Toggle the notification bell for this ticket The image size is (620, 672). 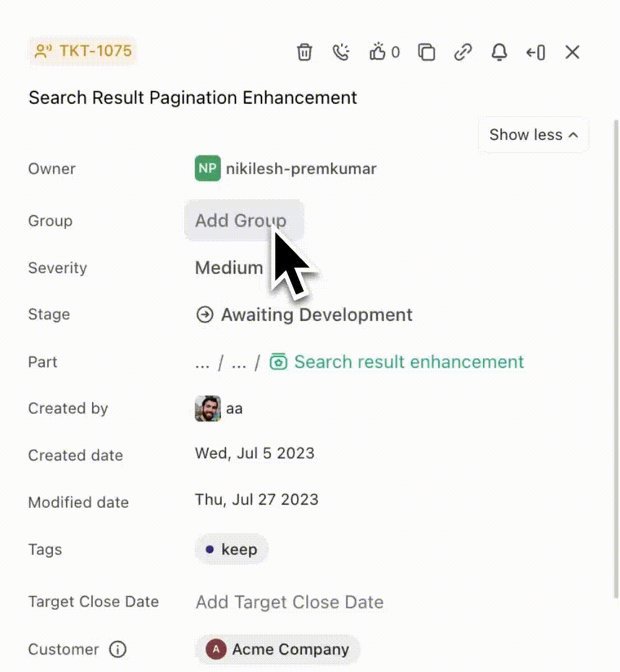499,52
